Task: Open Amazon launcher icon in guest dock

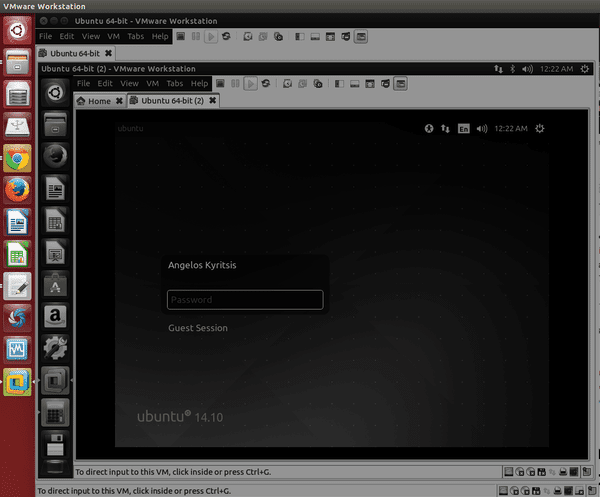Action: 55,316
